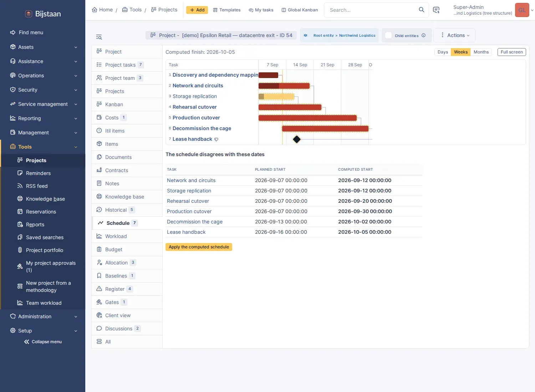Screen dimensions: 535x392
Task: Click the Documents icon
Action: pos(99,157)
